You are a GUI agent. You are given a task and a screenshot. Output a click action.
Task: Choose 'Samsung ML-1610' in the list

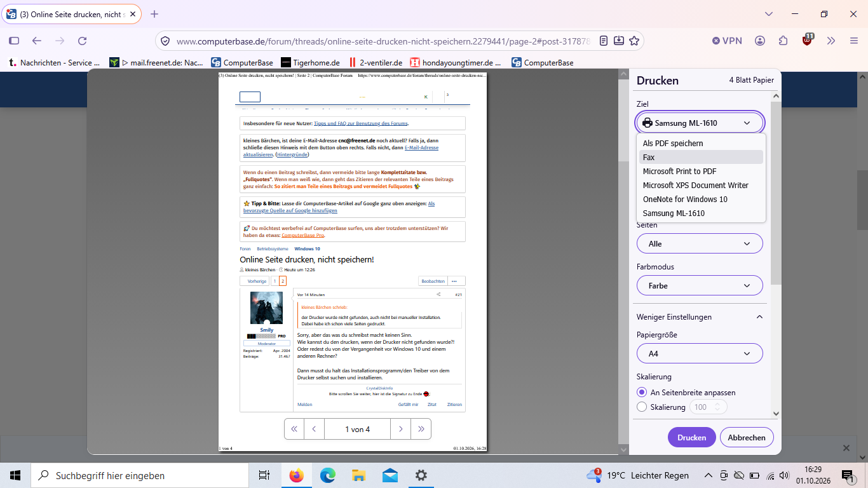click(x=701, y=213)
